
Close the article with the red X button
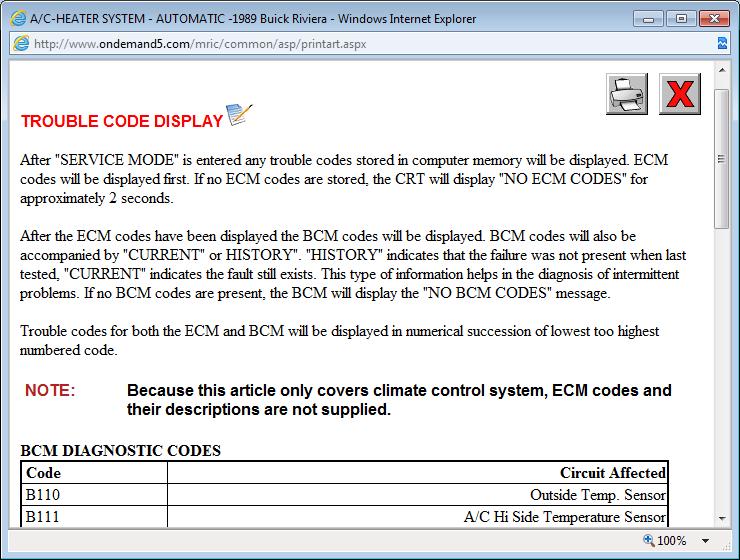[680, 94]
